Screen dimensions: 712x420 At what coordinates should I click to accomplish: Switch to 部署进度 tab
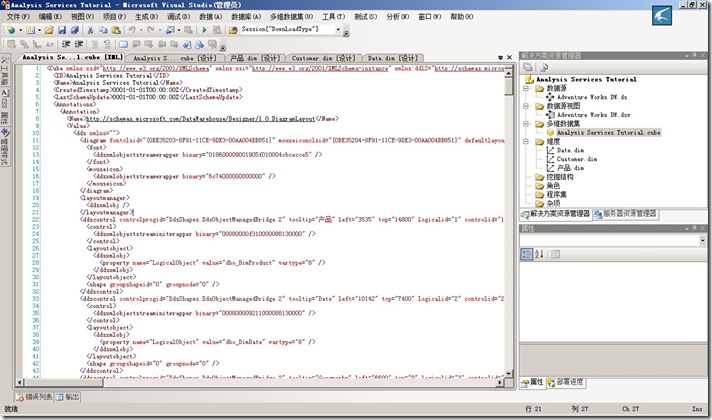565,382
